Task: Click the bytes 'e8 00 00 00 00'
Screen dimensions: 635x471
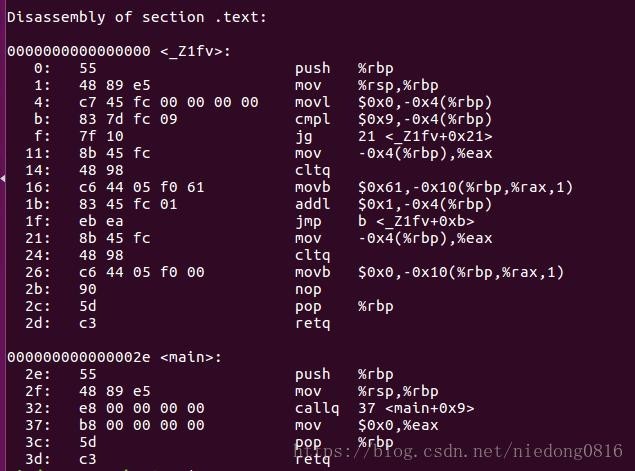Action: coord(142,408)
